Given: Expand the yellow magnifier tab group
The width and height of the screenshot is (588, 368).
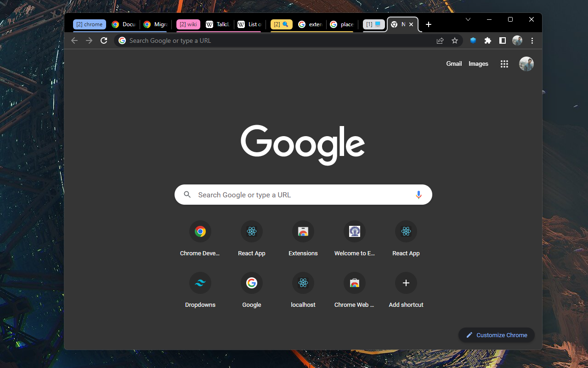Looking at the screenshot, I should point(282,24).
